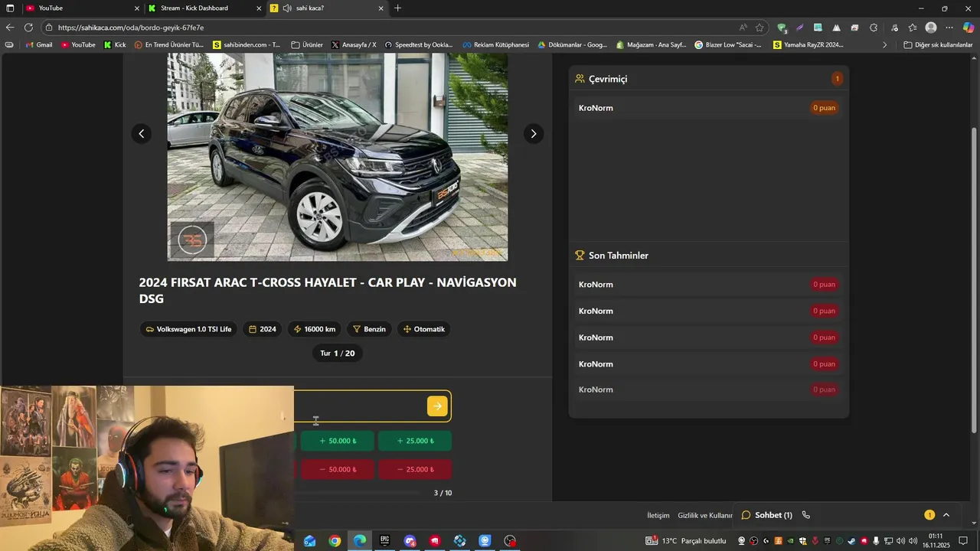Open the Speedtest by Ookla bookmark

point(419,45)
